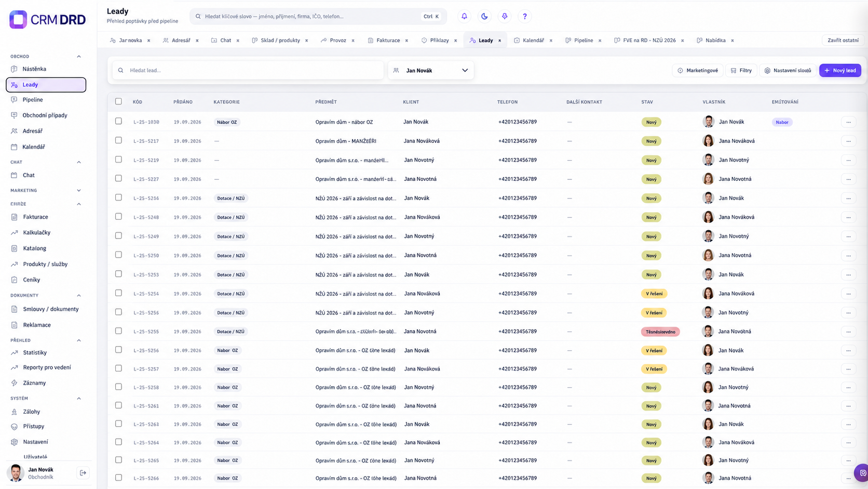The height and width of the screenshot is (489, 868).
Task: Check the box for lead L-25-5217
Action: tap(118, 140)
